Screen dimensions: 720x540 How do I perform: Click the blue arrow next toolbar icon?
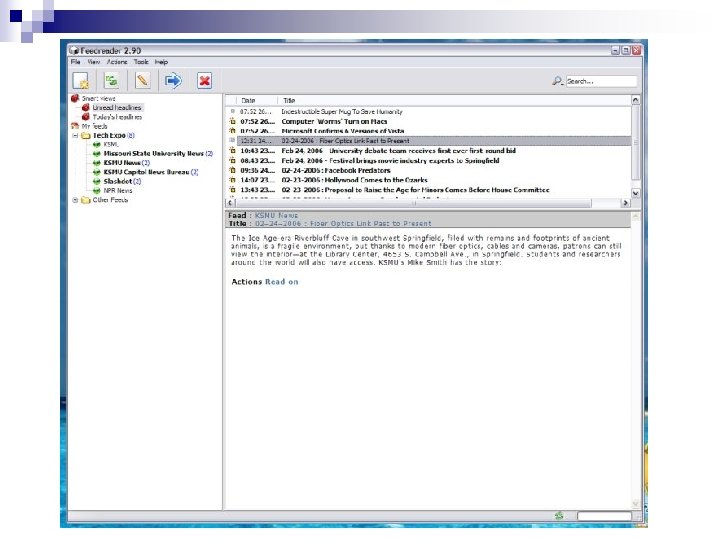pos(173,81)
